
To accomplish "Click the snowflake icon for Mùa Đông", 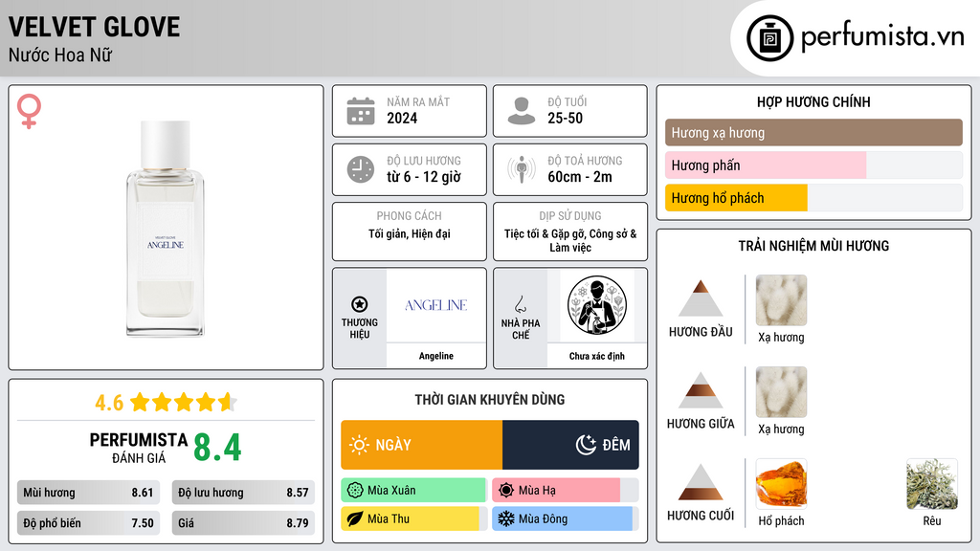I will point(506,518).
